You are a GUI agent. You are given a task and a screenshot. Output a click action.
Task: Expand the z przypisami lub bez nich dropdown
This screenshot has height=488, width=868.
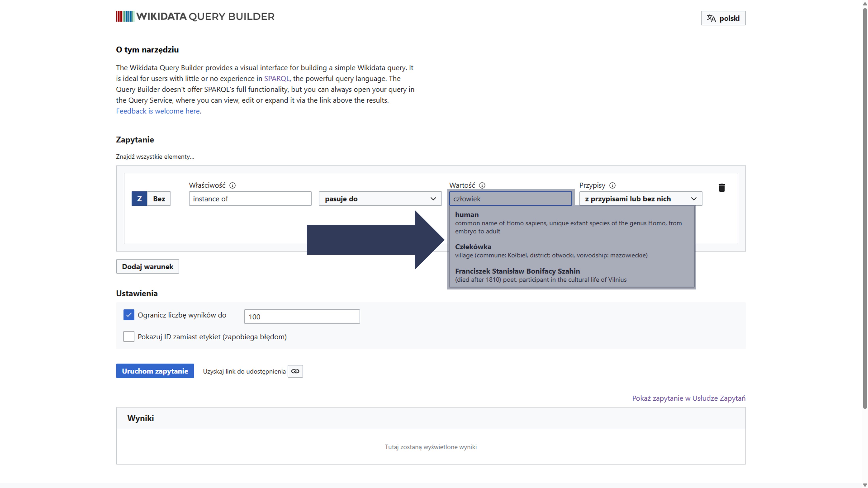point(640,199)
